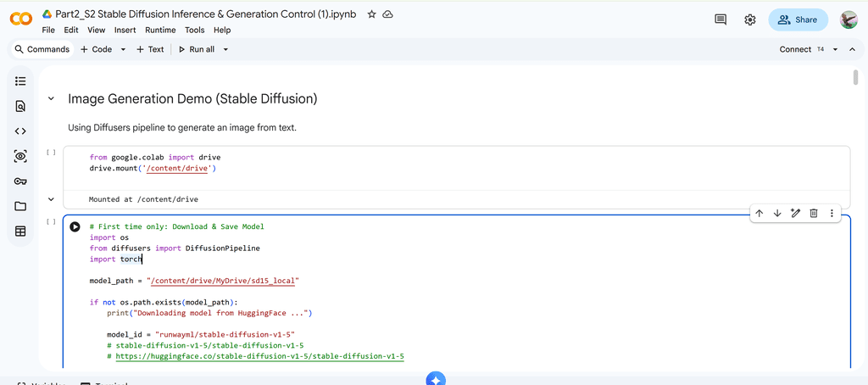Move cell up with arrow icon
This screenshot has width=868, height=385.
click(x=759, y=213)
